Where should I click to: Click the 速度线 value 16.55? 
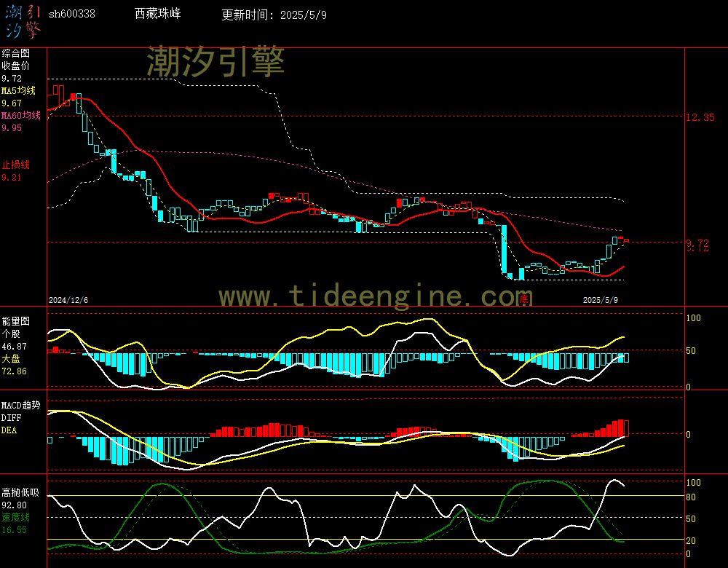[15, 530]
